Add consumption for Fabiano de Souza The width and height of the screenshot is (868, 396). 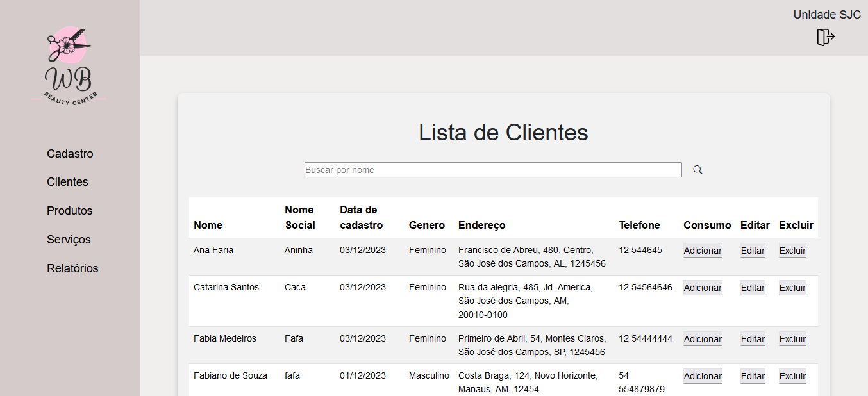pos(703,376)
